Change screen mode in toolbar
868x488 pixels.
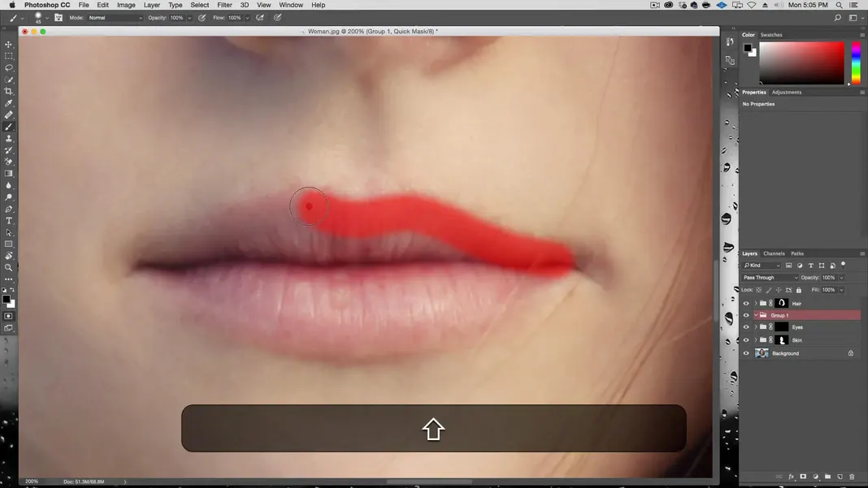pos(8,328)
